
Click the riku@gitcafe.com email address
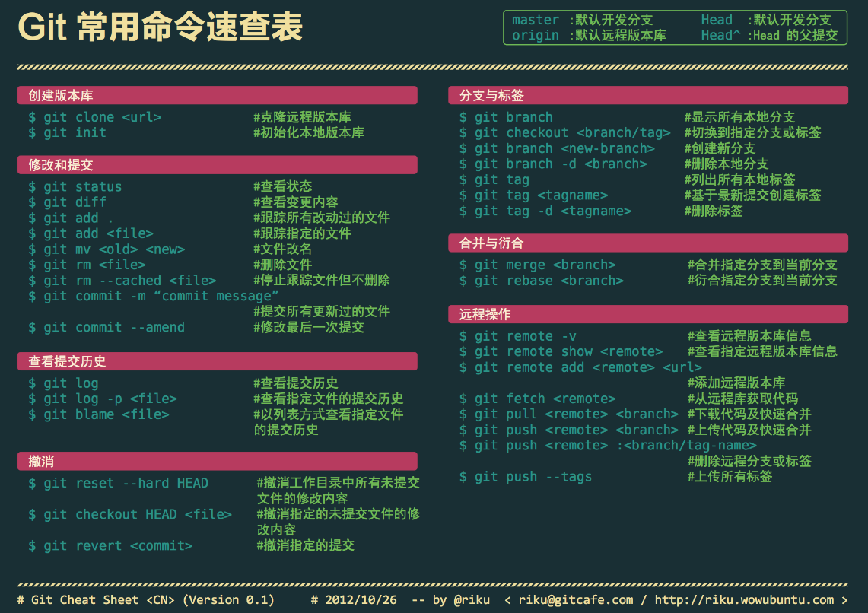(x=576, y=600)
